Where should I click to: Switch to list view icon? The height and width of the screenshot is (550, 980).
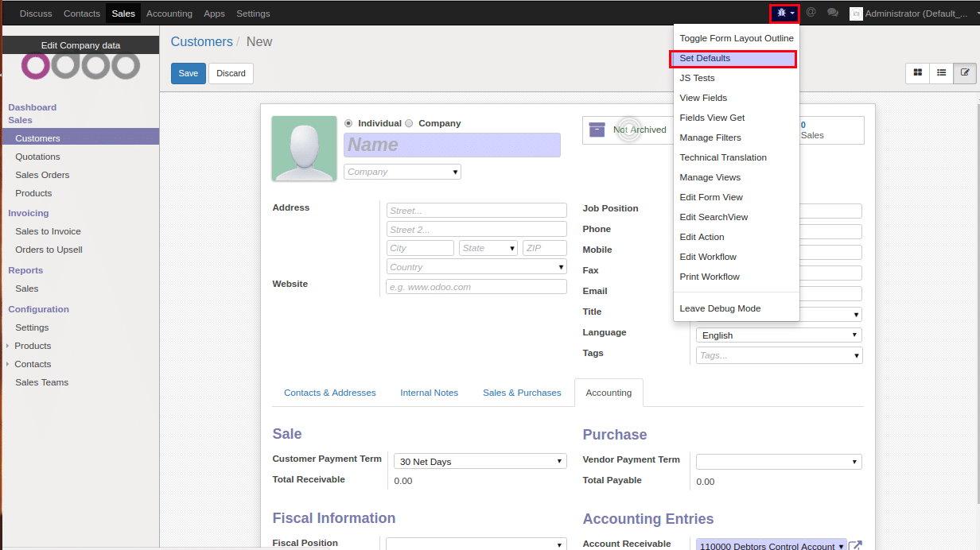[942, 72]
